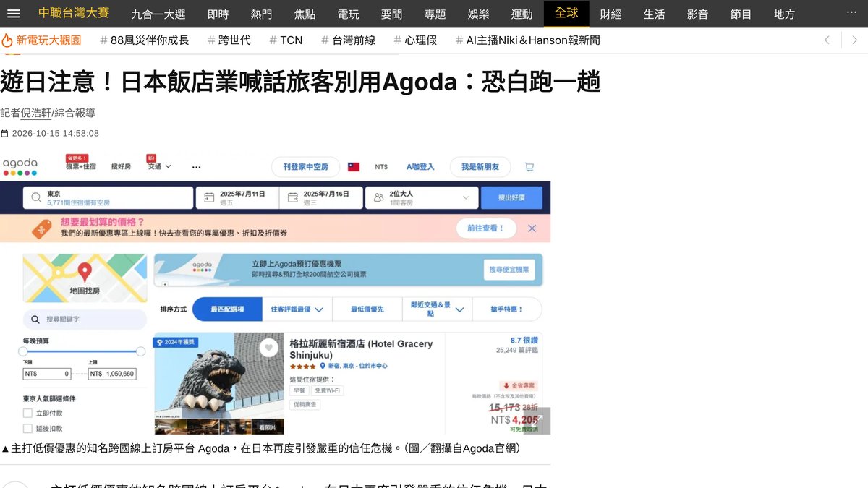Click the 新電玩大觀園 link
This screenshot has height=488, width=868.
[x=48, y=40]
